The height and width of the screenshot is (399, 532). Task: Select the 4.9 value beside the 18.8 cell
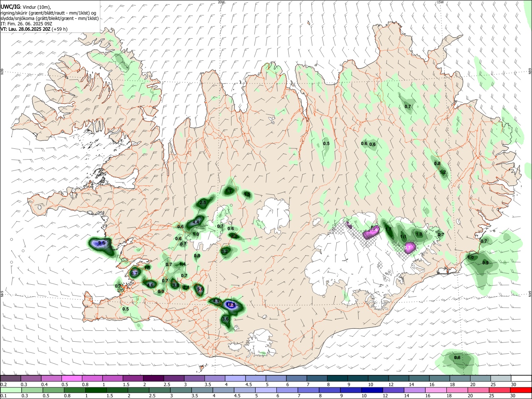(x=216, y=300)
